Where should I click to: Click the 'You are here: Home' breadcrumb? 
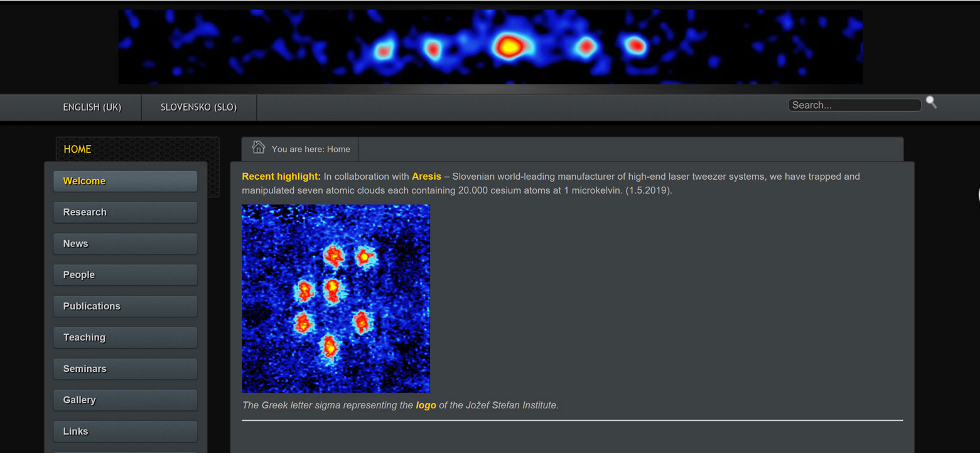(311, 149)
